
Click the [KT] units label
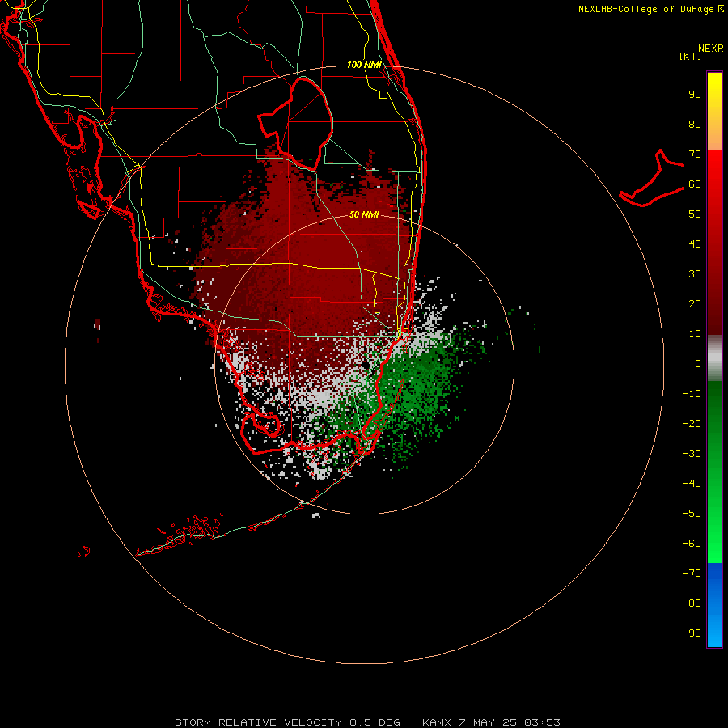click(x=691, y=56)
